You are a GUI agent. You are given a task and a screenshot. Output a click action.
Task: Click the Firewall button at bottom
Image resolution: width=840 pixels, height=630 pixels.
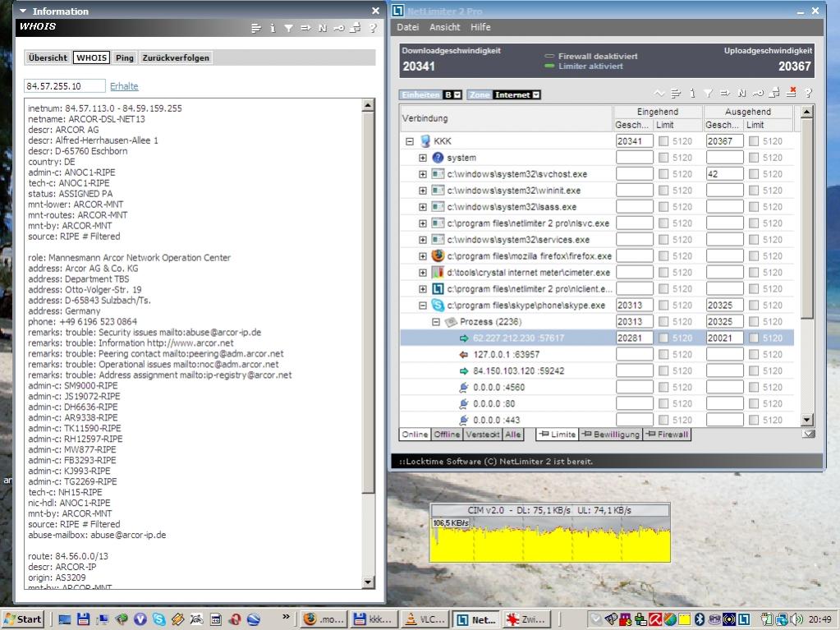668,434
